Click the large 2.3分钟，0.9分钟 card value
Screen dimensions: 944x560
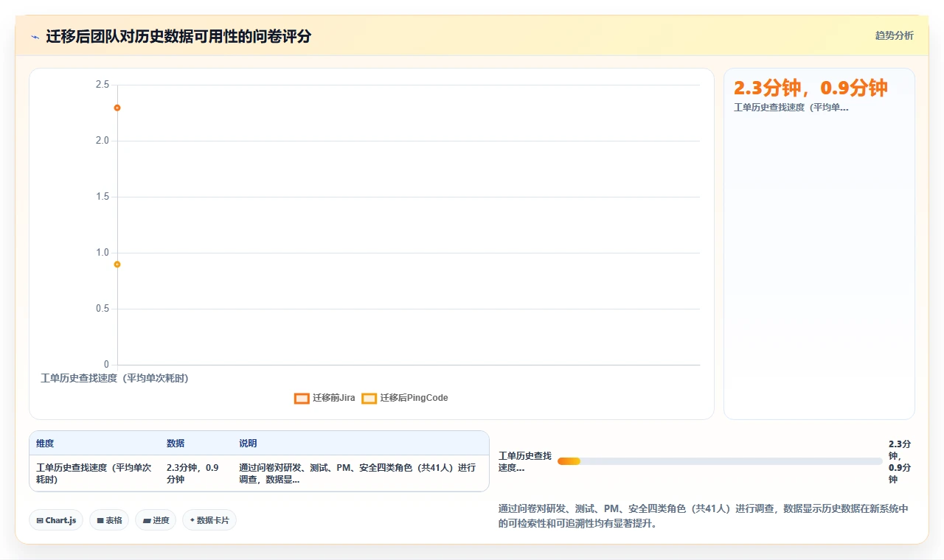811,88
